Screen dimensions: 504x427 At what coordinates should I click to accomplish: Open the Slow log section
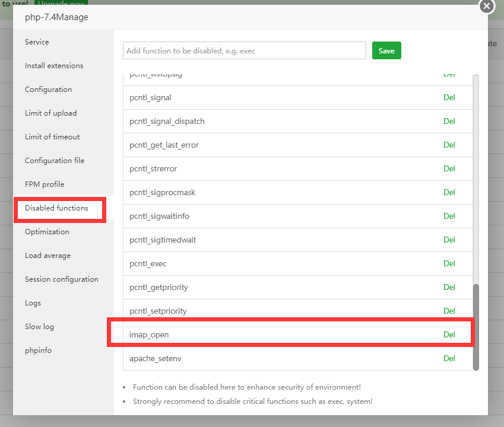point(39,327)
